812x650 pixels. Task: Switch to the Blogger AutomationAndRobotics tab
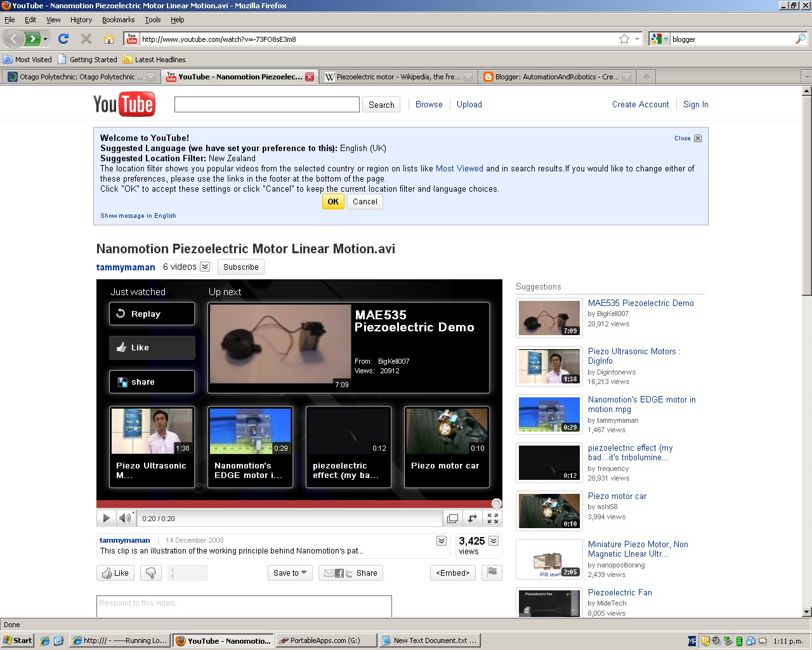click(556, 77)
